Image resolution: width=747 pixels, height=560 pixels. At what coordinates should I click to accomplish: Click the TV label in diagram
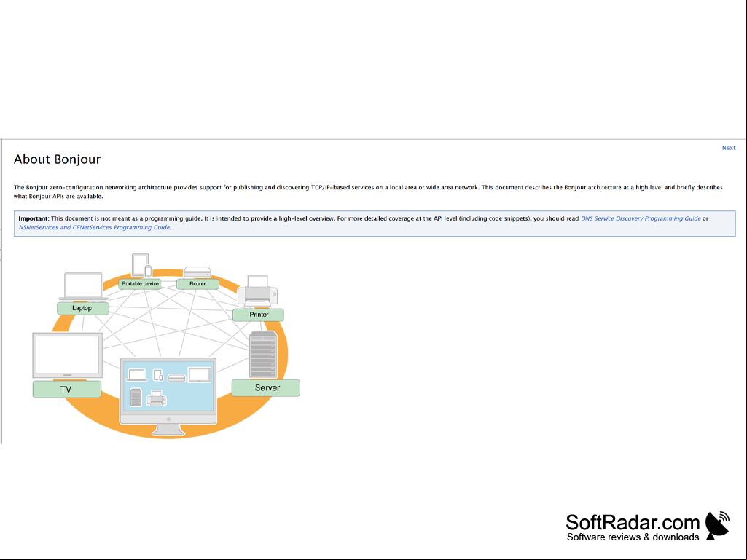(67, 389)
